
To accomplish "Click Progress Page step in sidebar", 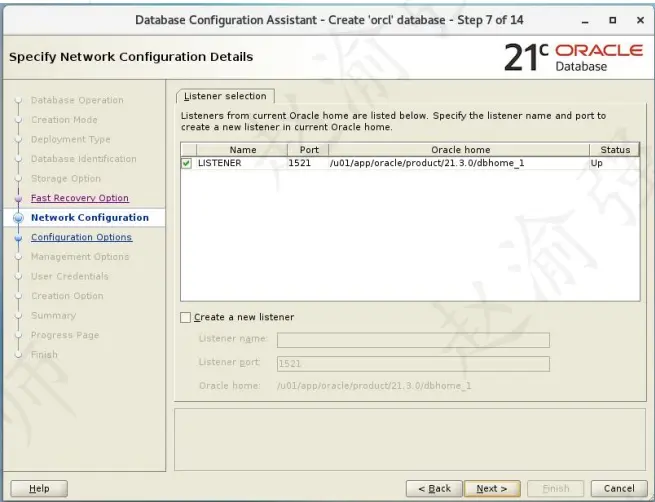I will [x=65, y=335].
